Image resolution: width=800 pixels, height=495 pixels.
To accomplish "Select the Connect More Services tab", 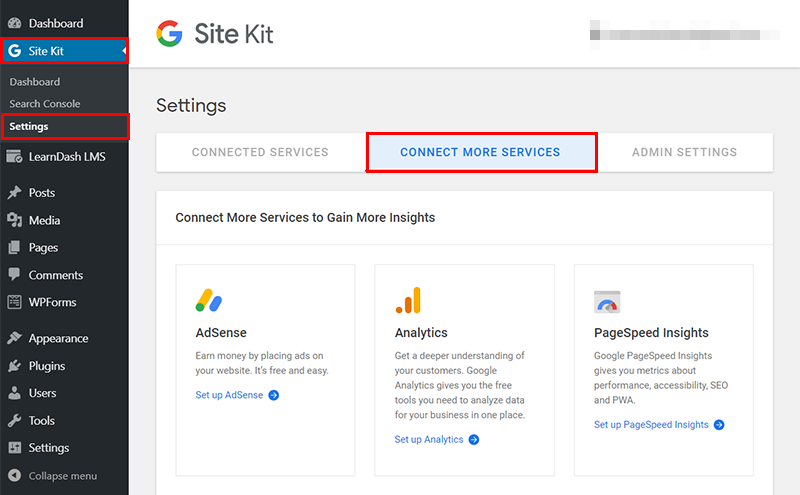I will (480, 153).
